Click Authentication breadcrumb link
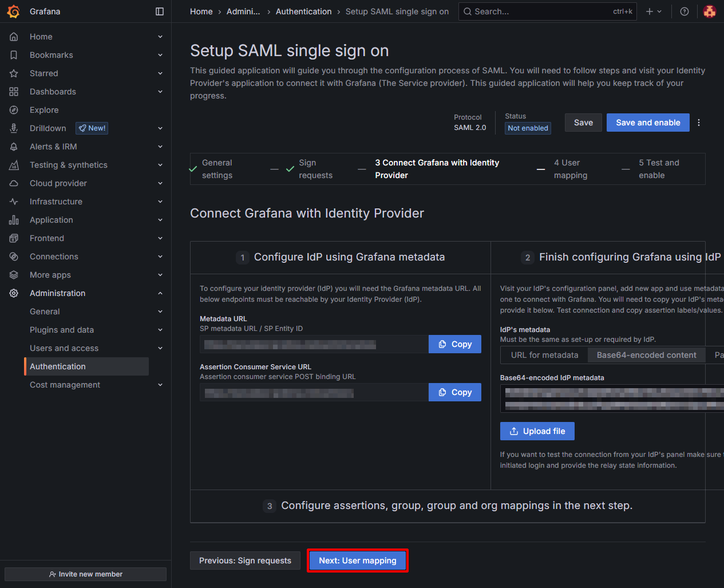Image resolution: width=724 pixels, height=588 pixels. point(303,11)
